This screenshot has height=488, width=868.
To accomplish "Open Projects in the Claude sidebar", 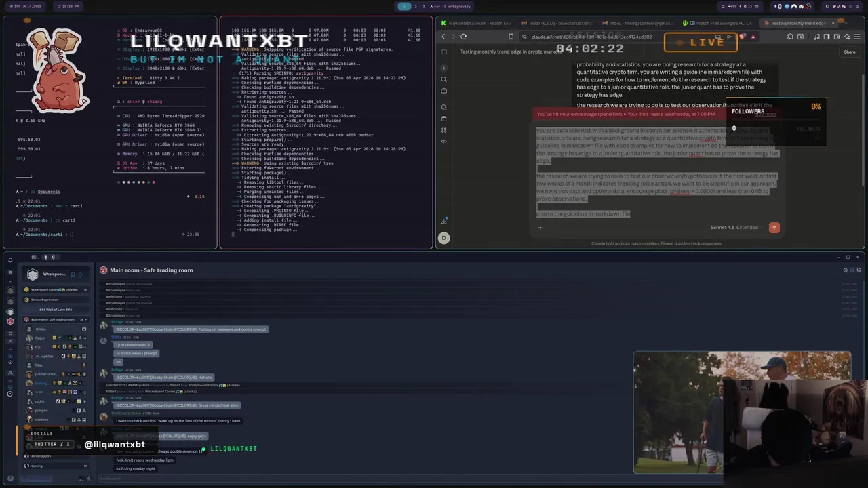I will click(x=444, y=119).
